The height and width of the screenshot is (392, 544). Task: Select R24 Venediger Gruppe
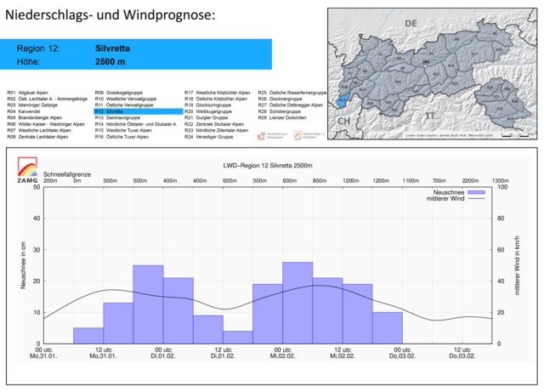tap(209, 137)
